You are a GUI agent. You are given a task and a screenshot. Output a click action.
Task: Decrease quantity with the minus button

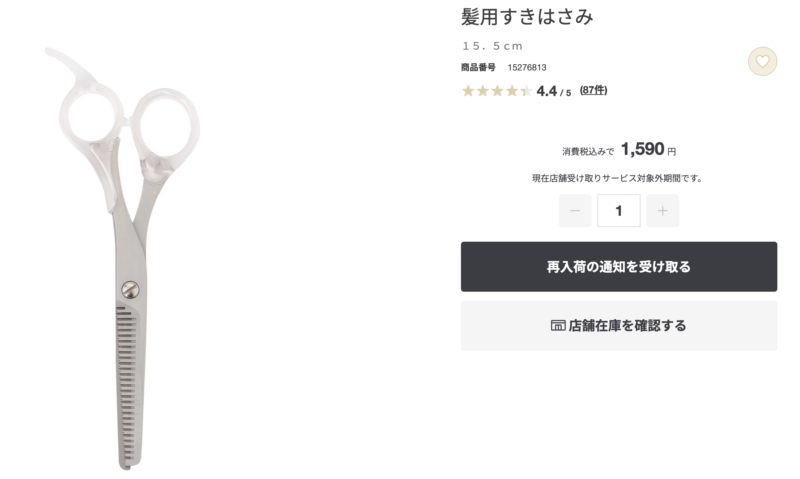click(575, 211)
